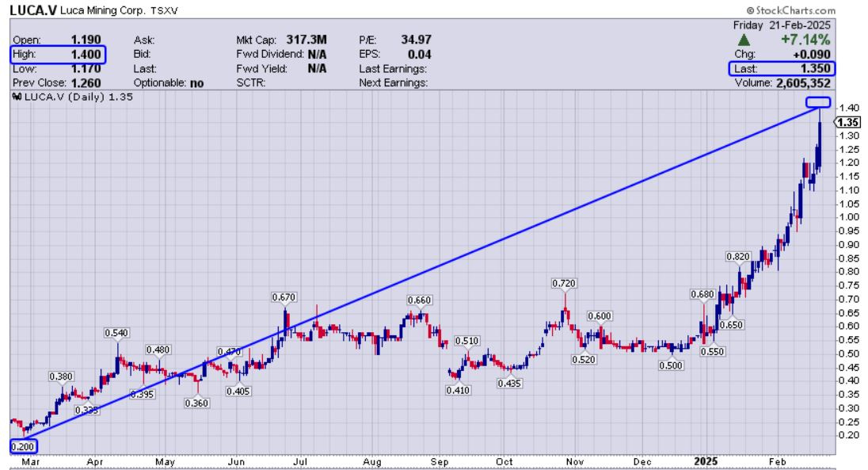Click the 1.40 price axis tick
Viewport: 868px width, 470px height.
pyautogui.click(x=849, y=108)
